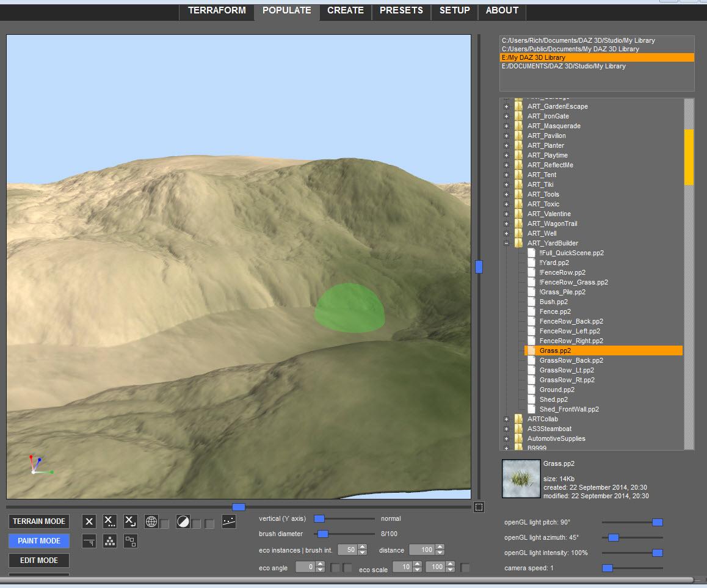Adjust the brush diameter slider
This screenshot has height=588, width=707.
tap(323, 534)
